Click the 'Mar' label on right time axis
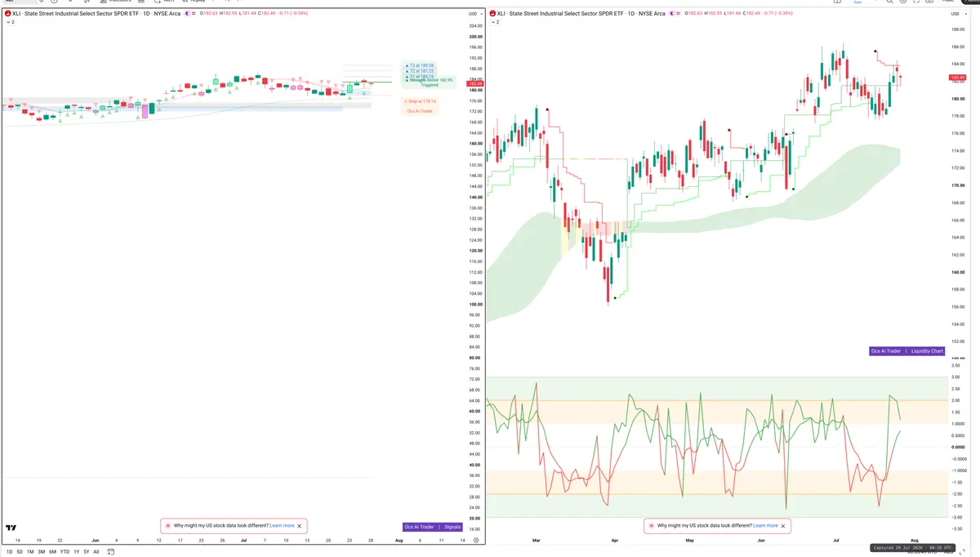 (x=537, y=541)
